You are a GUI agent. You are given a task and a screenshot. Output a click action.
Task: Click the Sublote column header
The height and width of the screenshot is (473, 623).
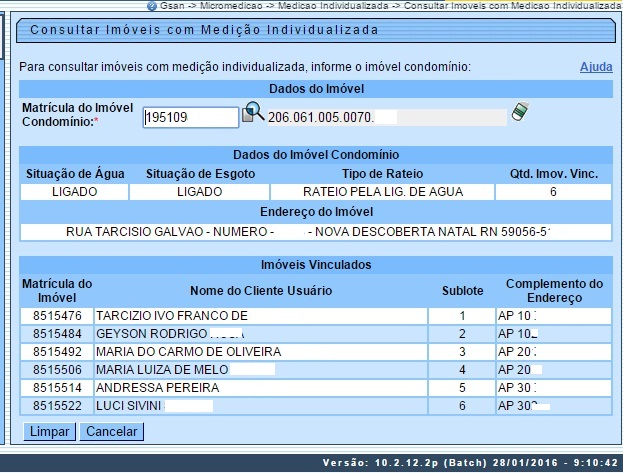462,290
